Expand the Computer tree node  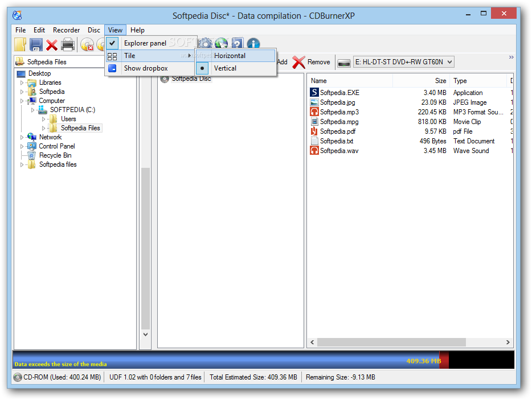(x=22, y=101)
